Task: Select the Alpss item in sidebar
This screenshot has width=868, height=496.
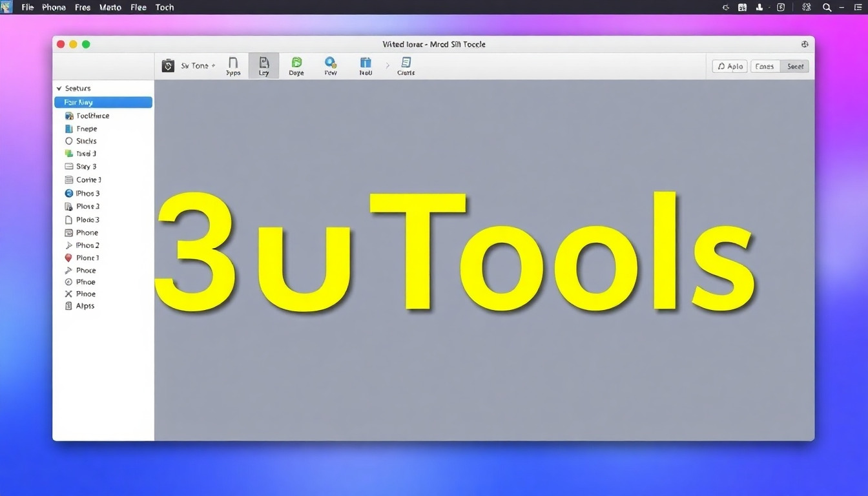Action: [x=85, y=306]
